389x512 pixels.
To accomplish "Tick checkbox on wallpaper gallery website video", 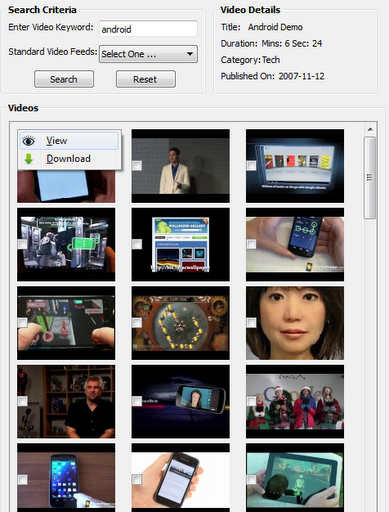I will (137, 244).
